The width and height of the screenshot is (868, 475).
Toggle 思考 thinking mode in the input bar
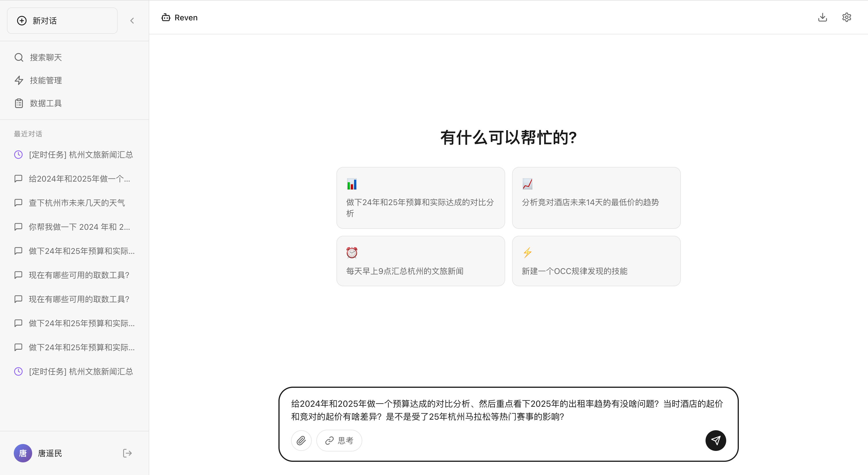coord(339,440)
